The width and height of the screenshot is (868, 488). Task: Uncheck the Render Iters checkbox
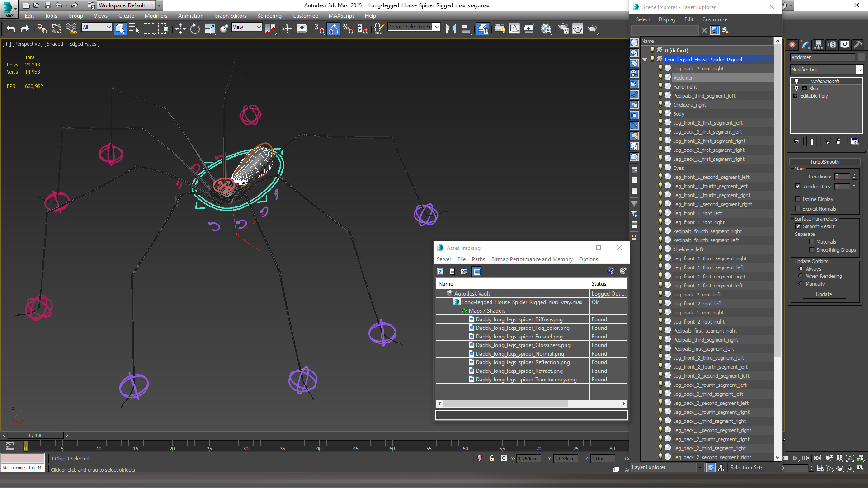coord(798,187)
